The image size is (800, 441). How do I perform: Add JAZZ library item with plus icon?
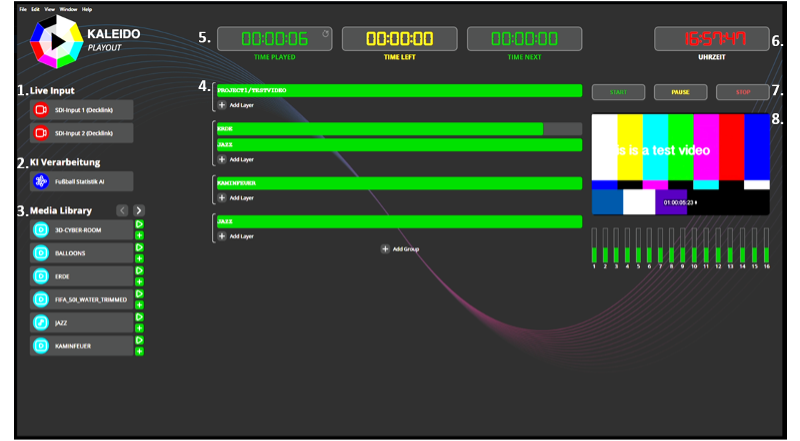pyautogui.click(x=139, y=328)
